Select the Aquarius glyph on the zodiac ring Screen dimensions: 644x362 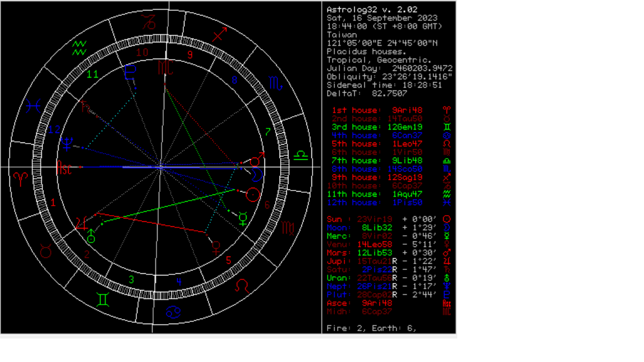(79, 47)
